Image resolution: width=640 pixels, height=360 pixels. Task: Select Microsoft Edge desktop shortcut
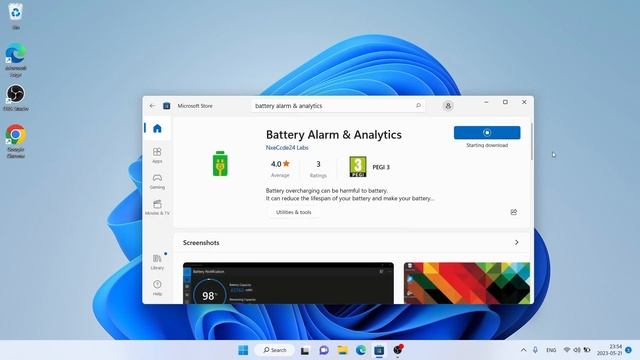pyautogui.click(x=16, y=60)
